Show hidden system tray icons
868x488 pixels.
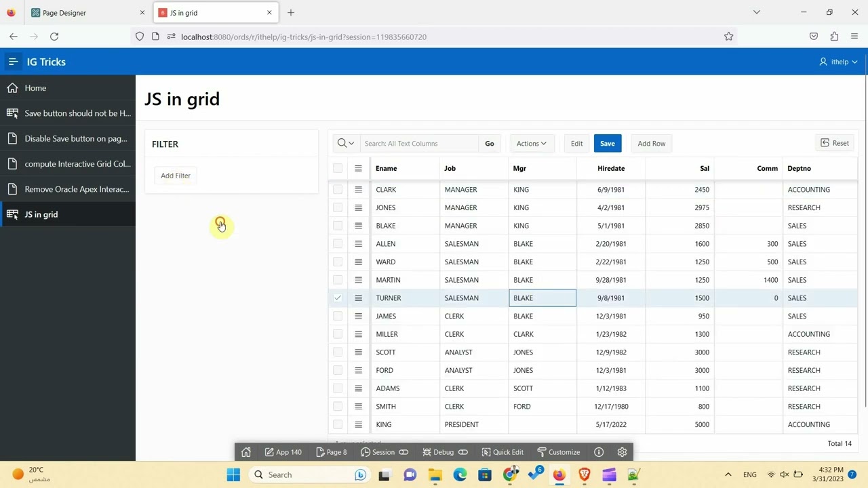[x=728, y=474]
